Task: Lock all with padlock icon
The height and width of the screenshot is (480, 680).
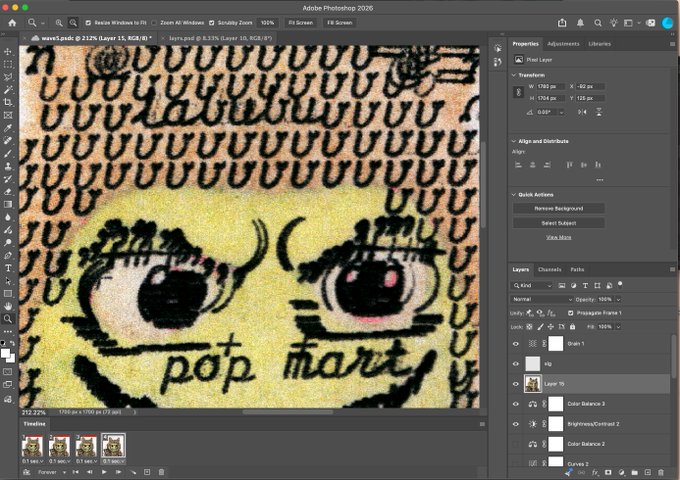Action: tap(572, 327)
